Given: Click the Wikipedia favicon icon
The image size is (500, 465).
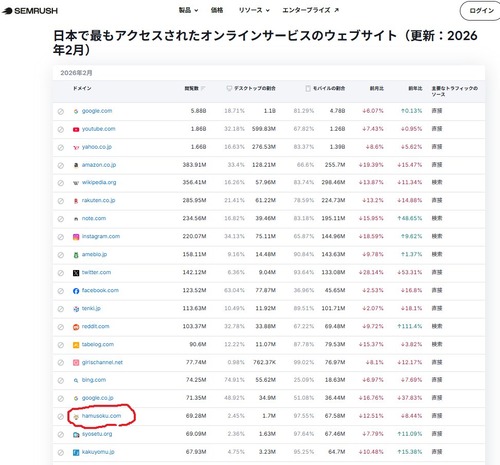Looking at the screenshot, I should 76,183.
